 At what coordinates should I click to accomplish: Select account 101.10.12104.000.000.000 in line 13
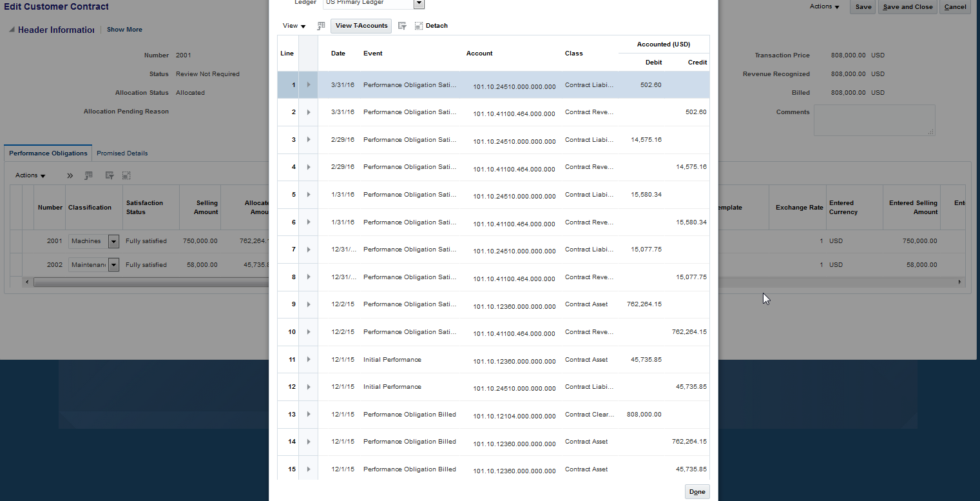[514, 417]
